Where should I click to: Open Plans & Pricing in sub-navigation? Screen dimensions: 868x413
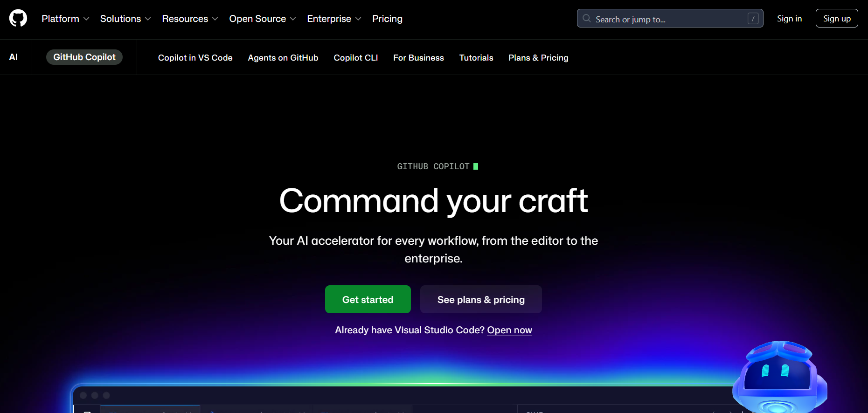[x=538, y=58]
